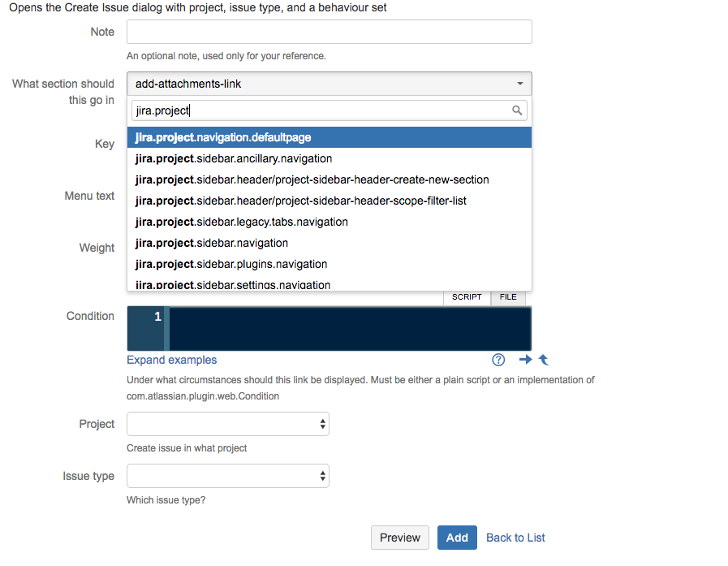Follow the Back to List link

pos(515,538)
